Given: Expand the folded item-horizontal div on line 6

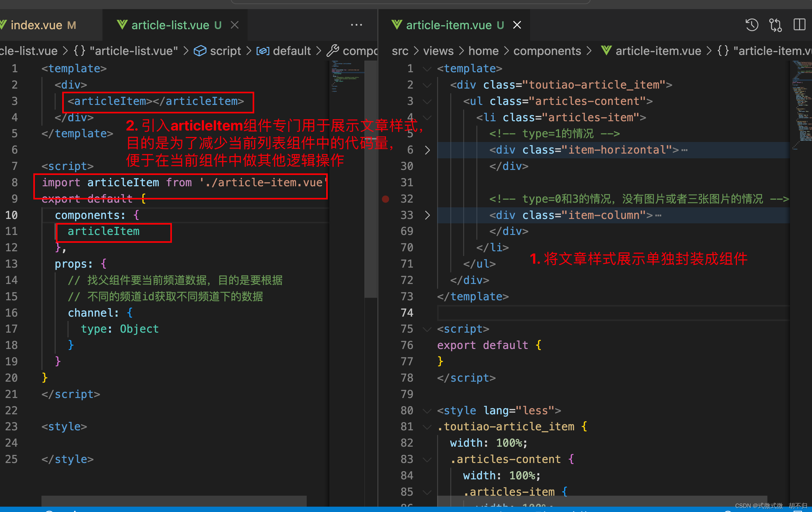Looking at the screenshot, I should (427, 150).
